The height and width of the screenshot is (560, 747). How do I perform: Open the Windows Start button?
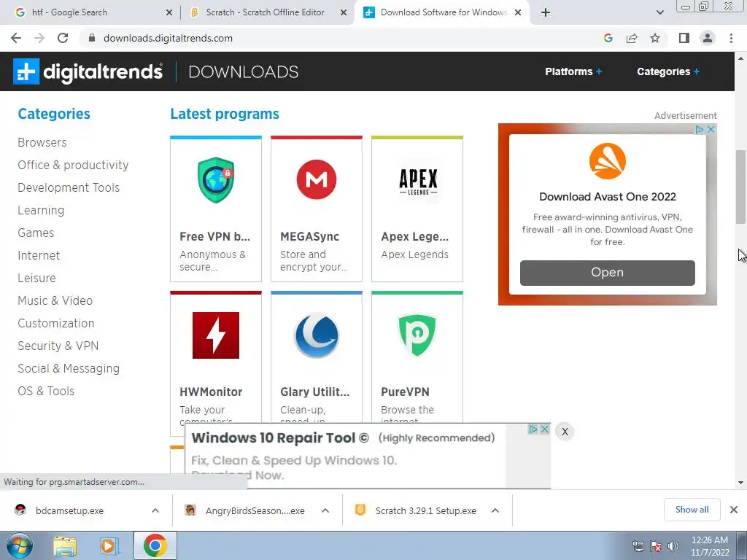(20, 546)
